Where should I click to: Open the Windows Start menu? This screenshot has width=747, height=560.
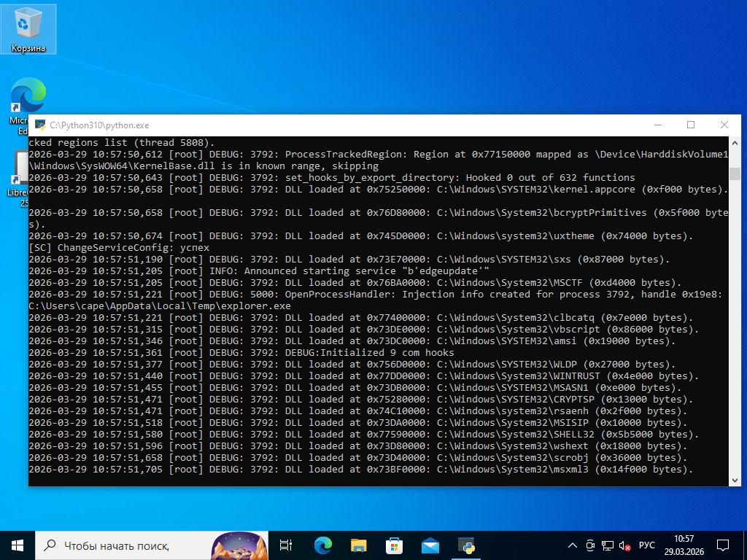click(x=18, y=545)
